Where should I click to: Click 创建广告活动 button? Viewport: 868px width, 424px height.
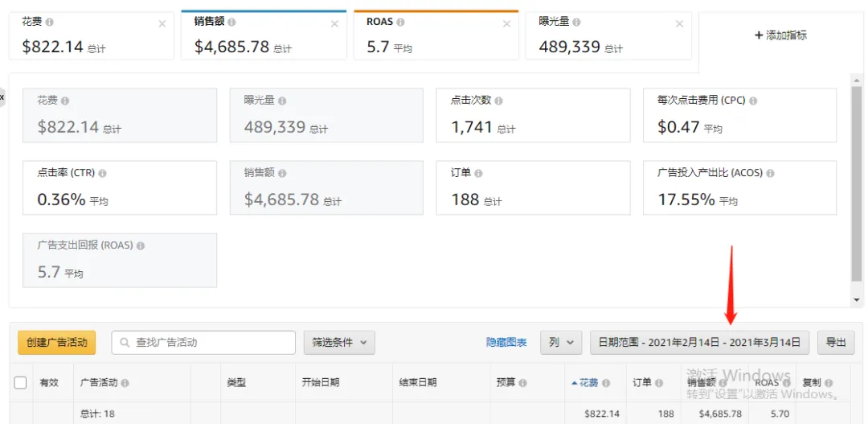pyautogui.click(x=56, y=343)
